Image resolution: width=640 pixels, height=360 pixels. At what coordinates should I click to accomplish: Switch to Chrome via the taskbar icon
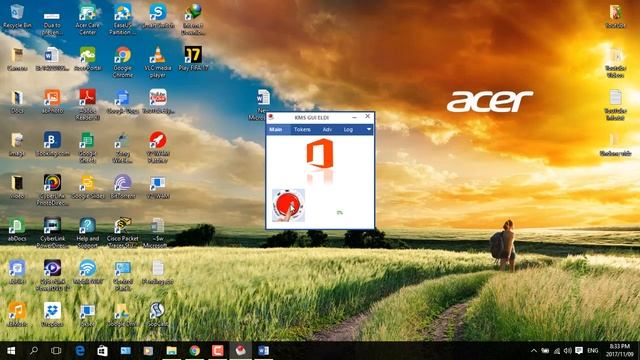click(x=194, y=351)
